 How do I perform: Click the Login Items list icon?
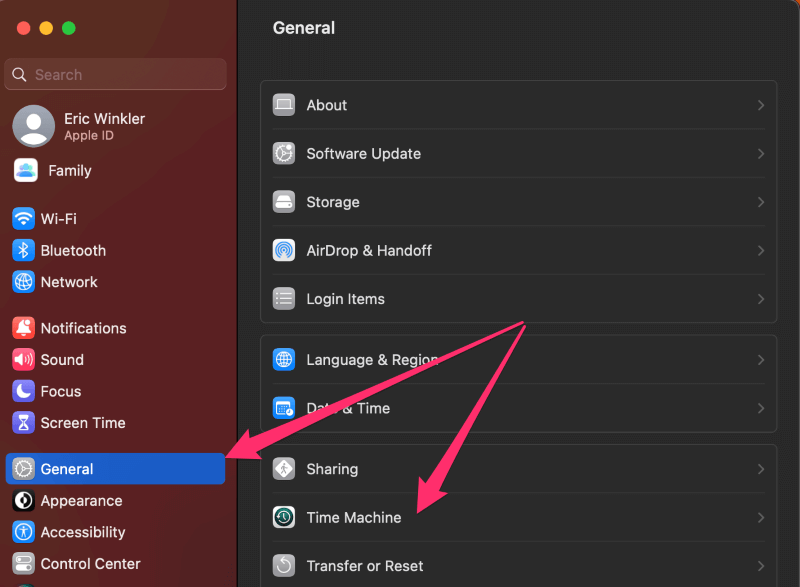(x=284, y=299)
